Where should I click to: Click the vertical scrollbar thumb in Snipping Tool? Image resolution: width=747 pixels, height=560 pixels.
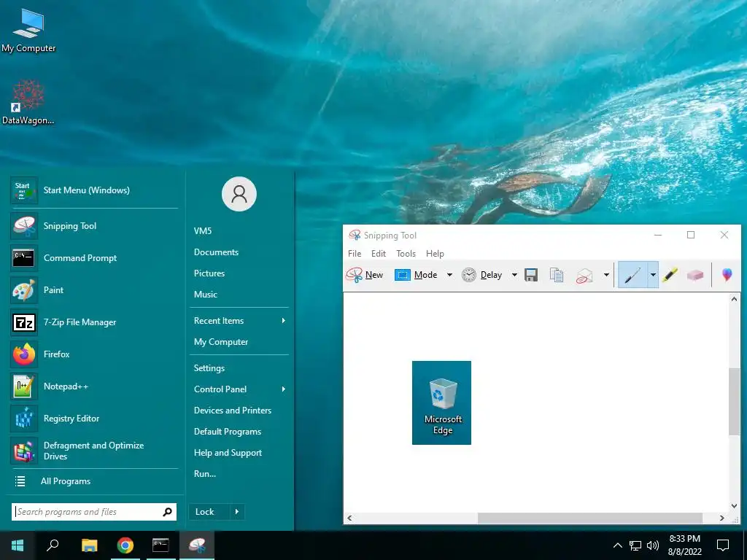tap(734, 402)
